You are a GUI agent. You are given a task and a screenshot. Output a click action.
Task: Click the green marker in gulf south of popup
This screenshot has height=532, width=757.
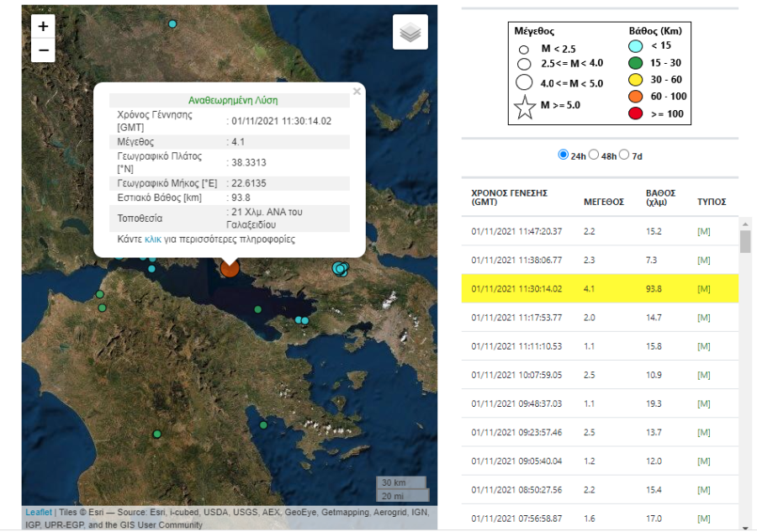point(258,309)
